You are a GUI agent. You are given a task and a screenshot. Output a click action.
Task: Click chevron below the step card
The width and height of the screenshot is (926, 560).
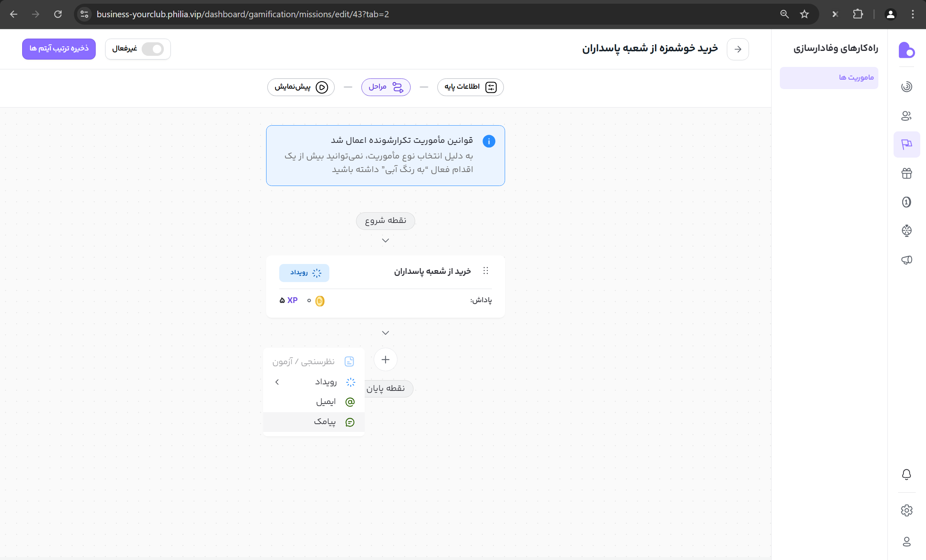click(385, 333)
